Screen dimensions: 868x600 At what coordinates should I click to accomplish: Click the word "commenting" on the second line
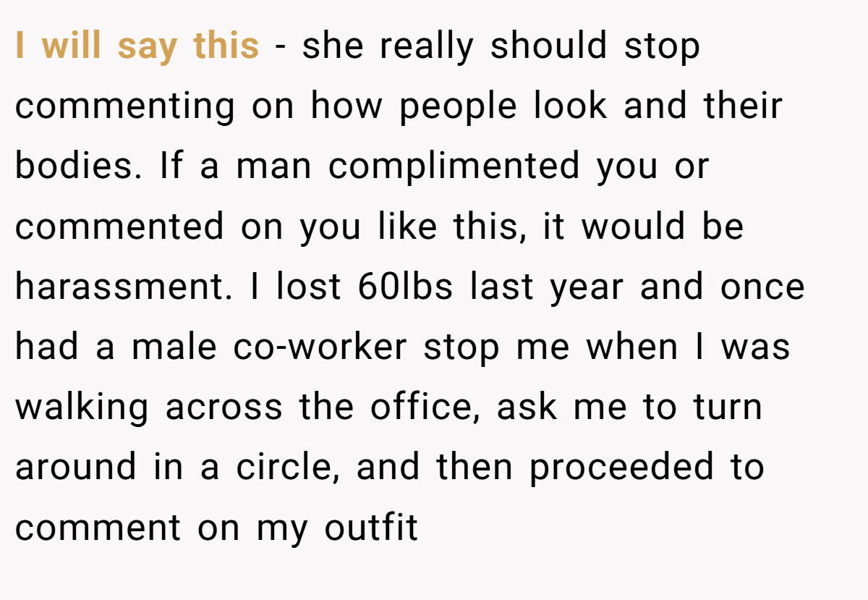coord(125,108)
